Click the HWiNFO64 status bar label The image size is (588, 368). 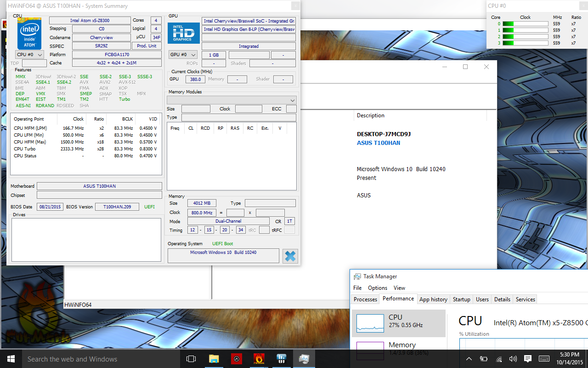[78, 305]
